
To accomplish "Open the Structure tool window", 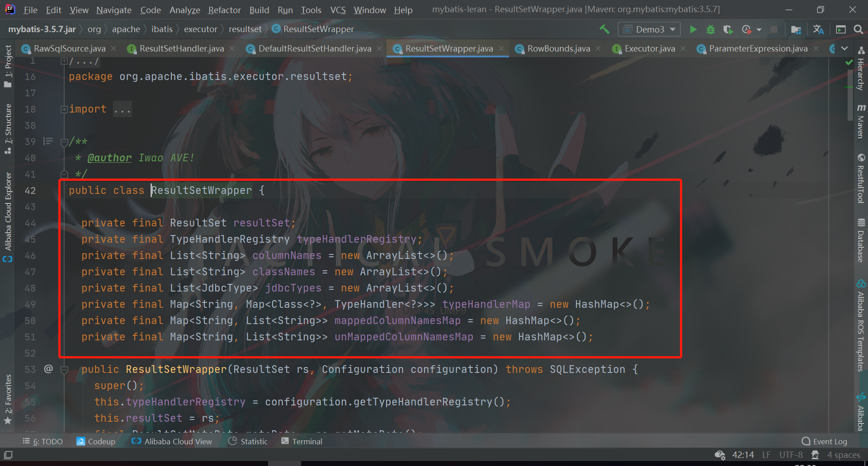I will pyautogui.click(x=8, y=129).
